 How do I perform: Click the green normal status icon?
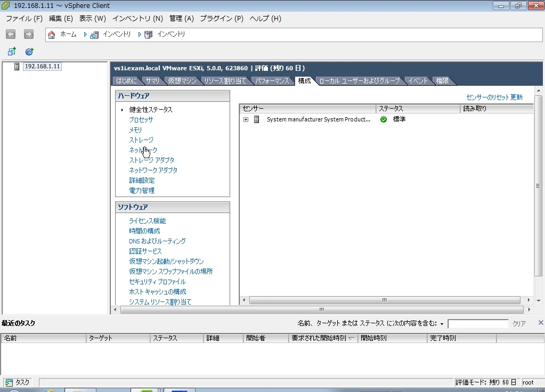384,119
